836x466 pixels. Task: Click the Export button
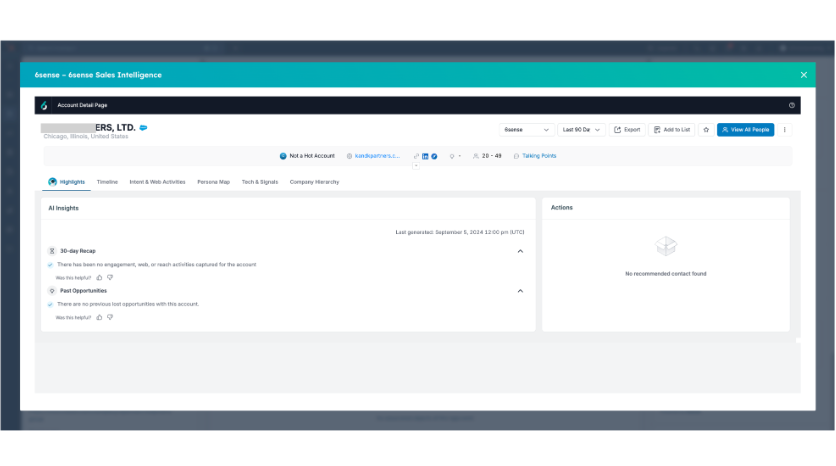tap(627, 130)
